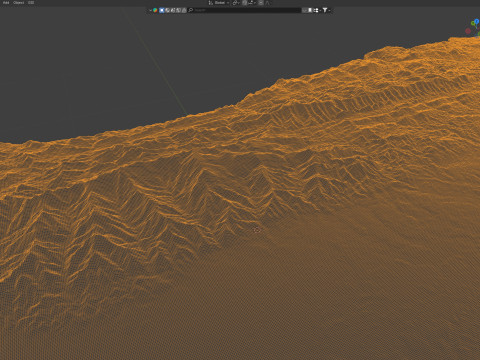Click the blue highlighted icon beside color wheel

(162, 10)
